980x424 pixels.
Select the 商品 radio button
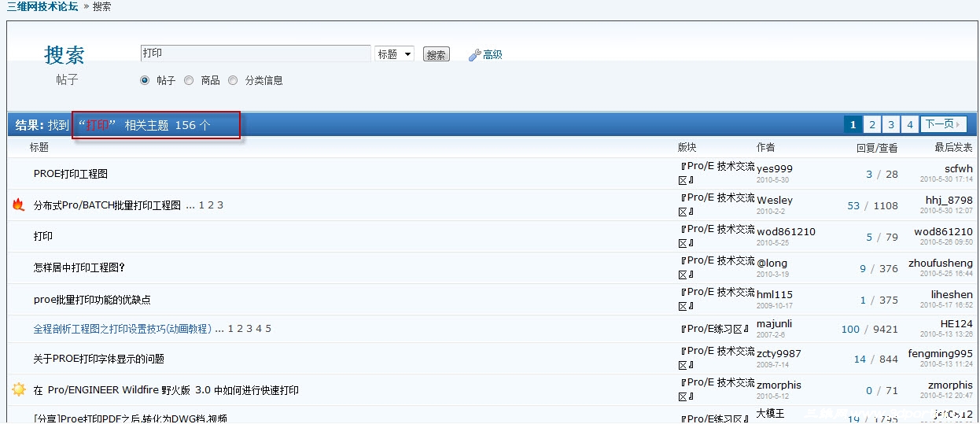189,80
